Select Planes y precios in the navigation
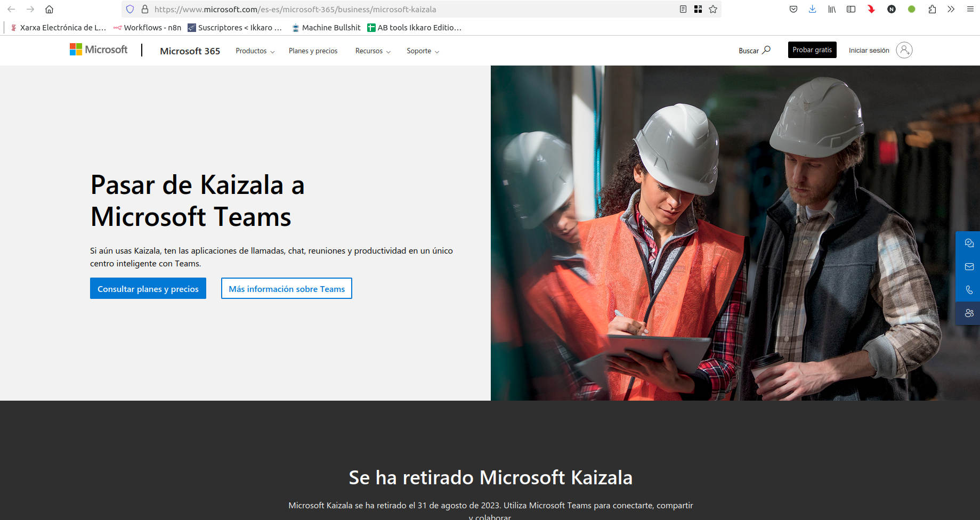This screenshot has width=980, height=520. click(313, 51)
